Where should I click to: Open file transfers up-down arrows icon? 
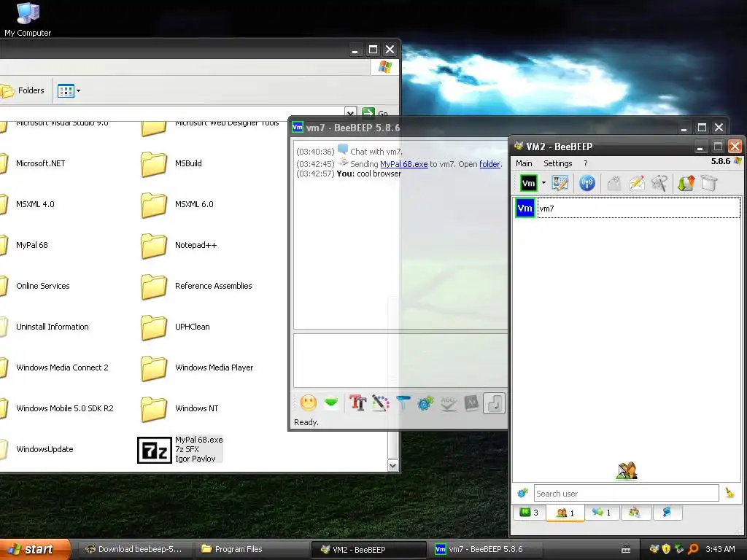(x=686, y=183)
